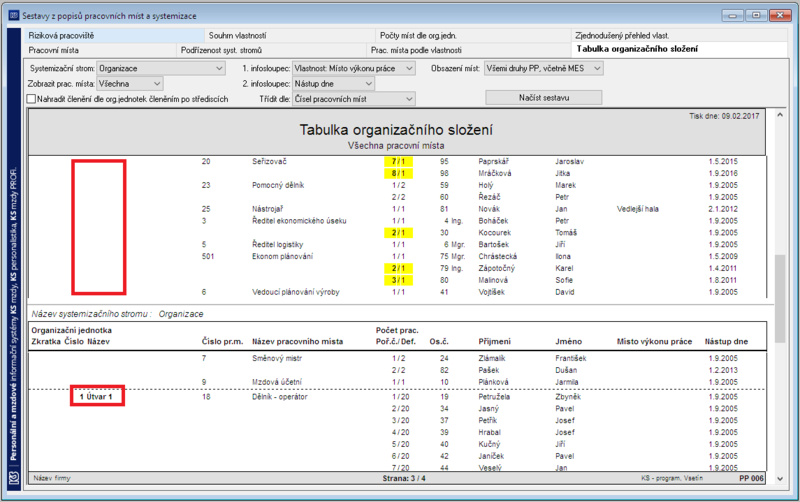Click the PP 006 report code
The width and height of the screenshot is (800, 502).
click(x=751, y=479)
